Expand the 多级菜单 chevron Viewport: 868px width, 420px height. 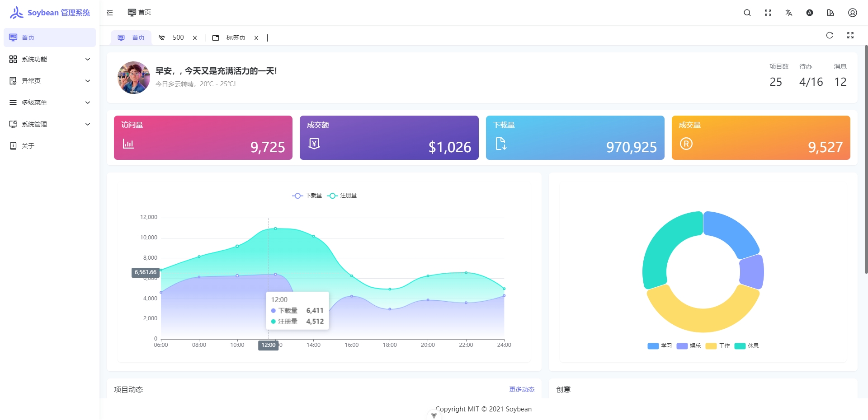(x=88, y=103)
